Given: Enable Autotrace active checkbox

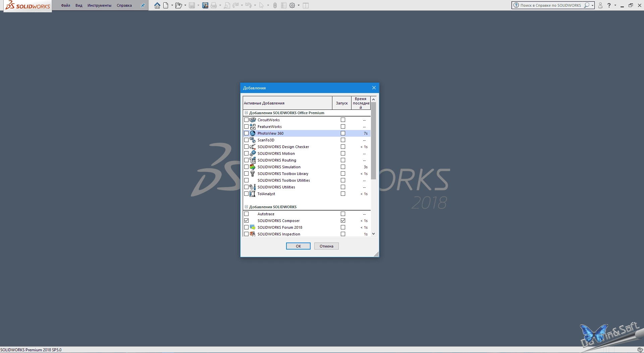Looking at the screenshot, I should (x=246, y=214).
